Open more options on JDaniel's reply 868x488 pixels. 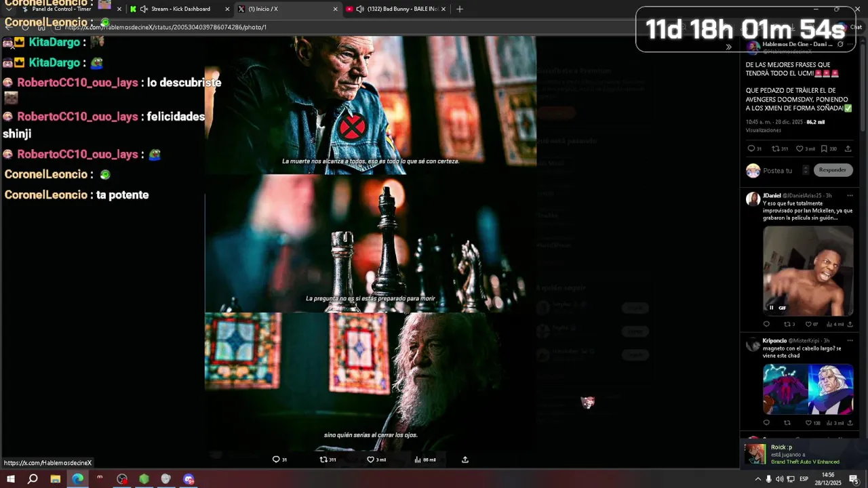pyautogui.click(x=850, y=195)
